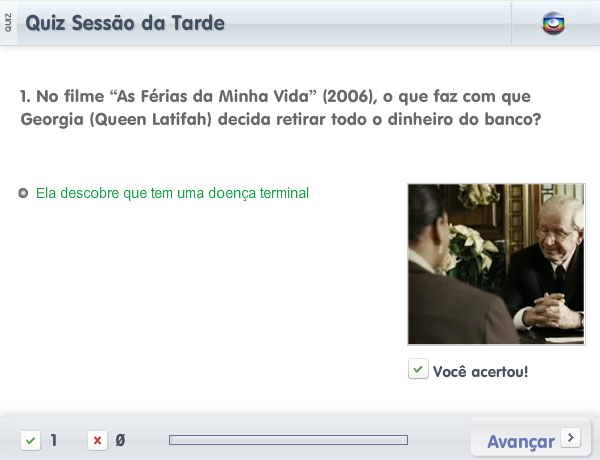Click the Você acertou! result message
This screenshot has width=600, height=460.
pos(480,372)
